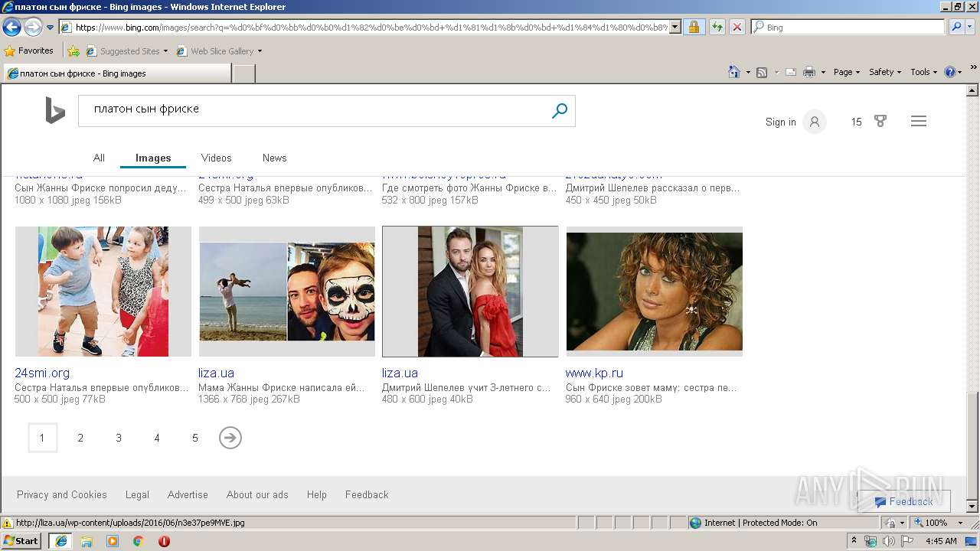
Task: Open the Safety menu
Action: tap(885, 72)
